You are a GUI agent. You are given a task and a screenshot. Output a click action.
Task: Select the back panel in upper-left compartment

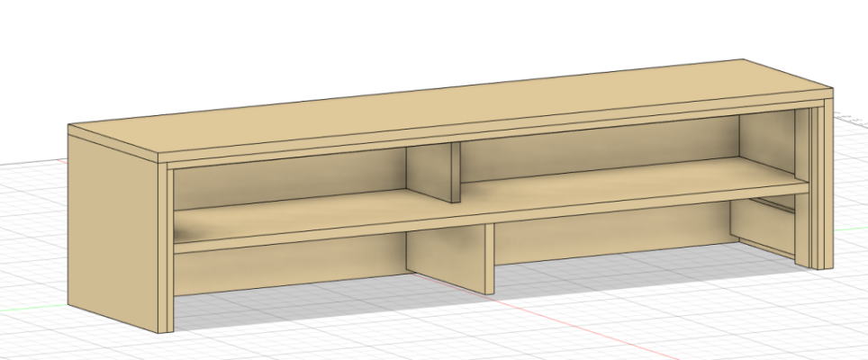[x=290, y=178]
